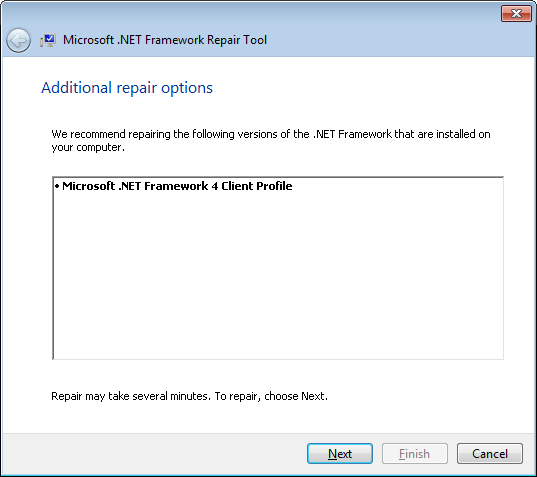
Task: Click the 'We recommend repairing' description line
Action: (x=271, y=134)
